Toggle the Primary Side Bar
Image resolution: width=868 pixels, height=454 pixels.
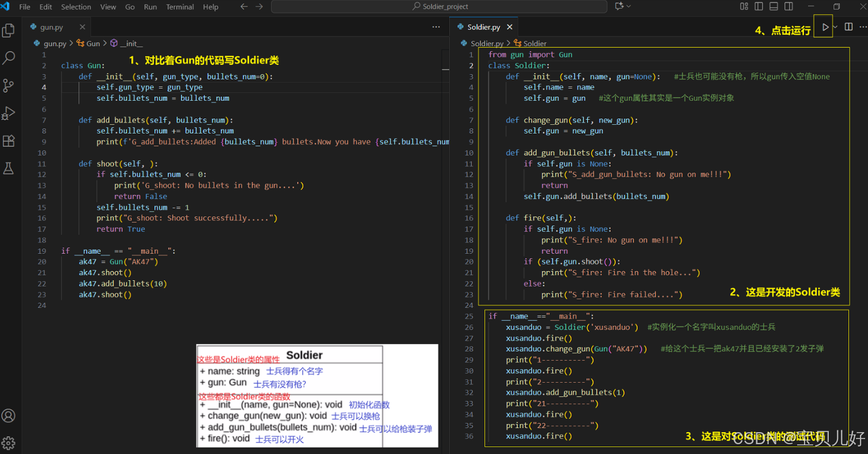pyautogui.click(x=759, y=6)
